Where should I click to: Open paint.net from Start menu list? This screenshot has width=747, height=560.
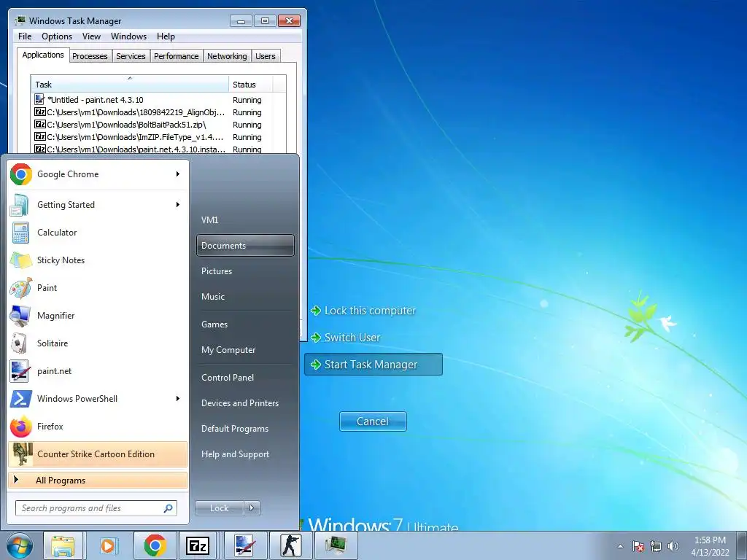point(97,371)
